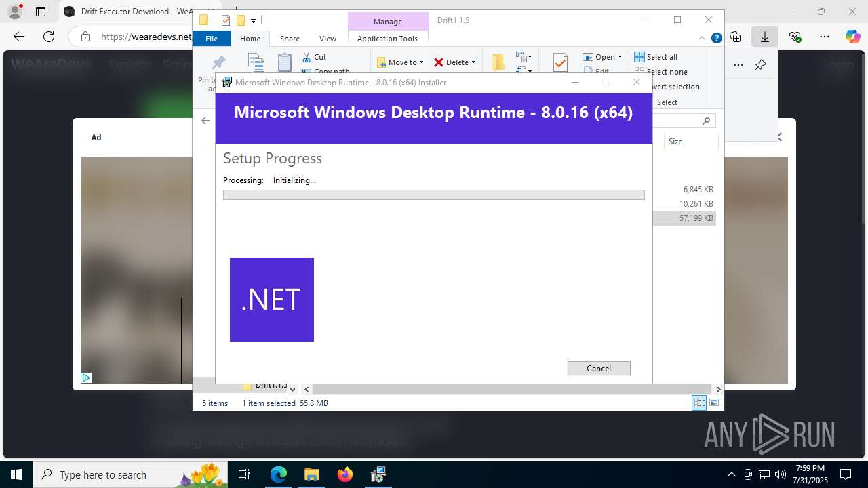Click navigation pane scroll down arrow

[x=292, y=389]
